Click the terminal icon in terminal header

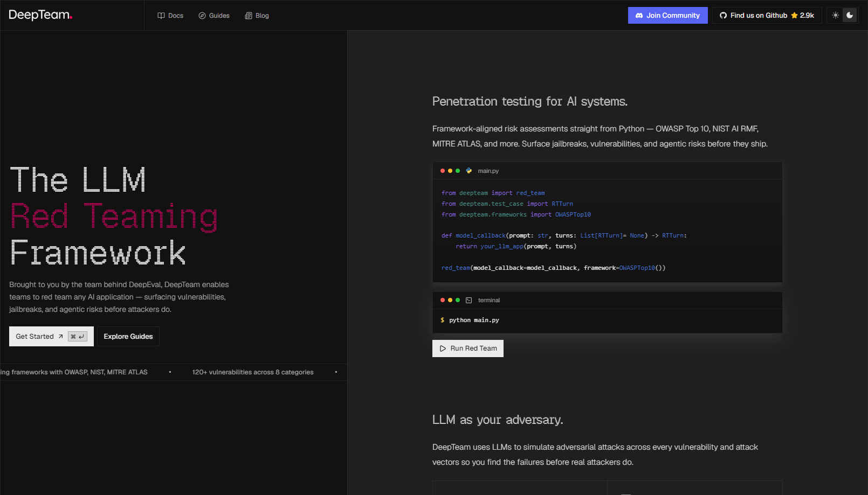[469, 301]
